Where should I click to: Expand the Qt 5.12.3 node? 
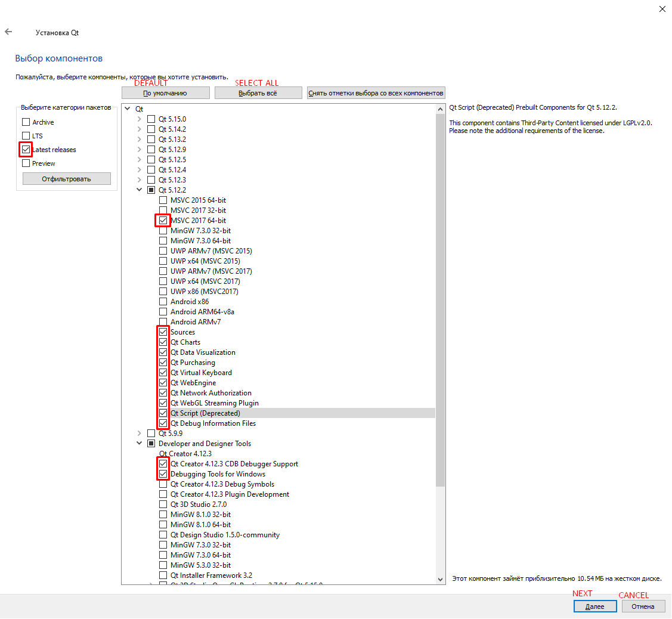coord(140,180)
